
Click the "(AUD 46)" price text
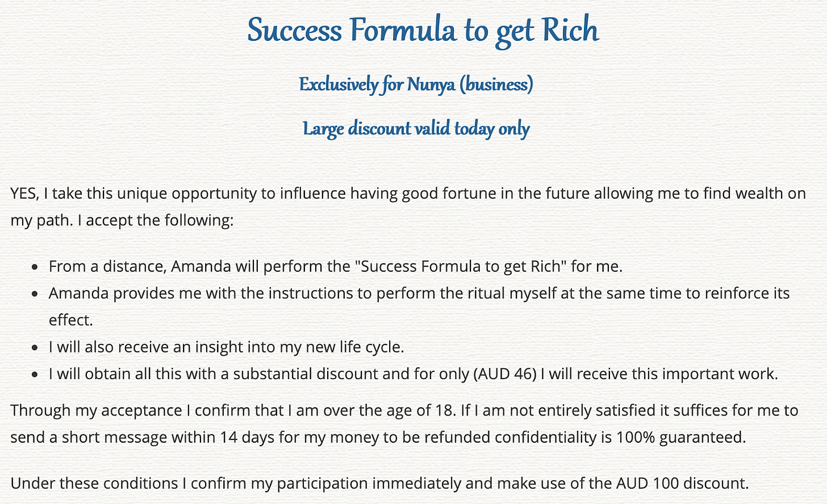[x=504, y=374]
